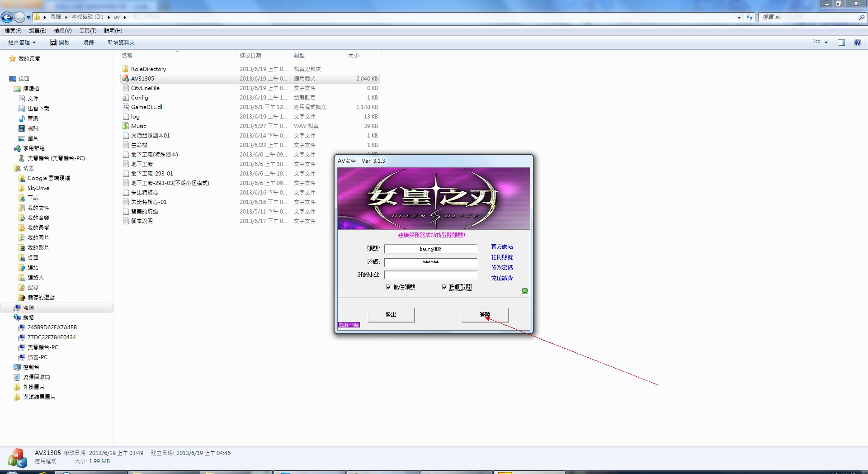Click the change view icon
Image resolution: width=868 pixels, height=474 pixels.
816,43
